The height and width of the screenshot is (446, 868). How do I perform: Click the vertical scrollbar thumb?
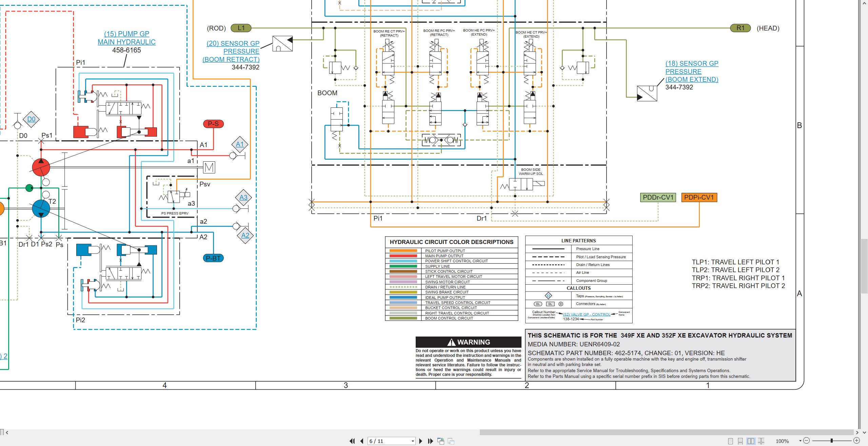(865, 266)
